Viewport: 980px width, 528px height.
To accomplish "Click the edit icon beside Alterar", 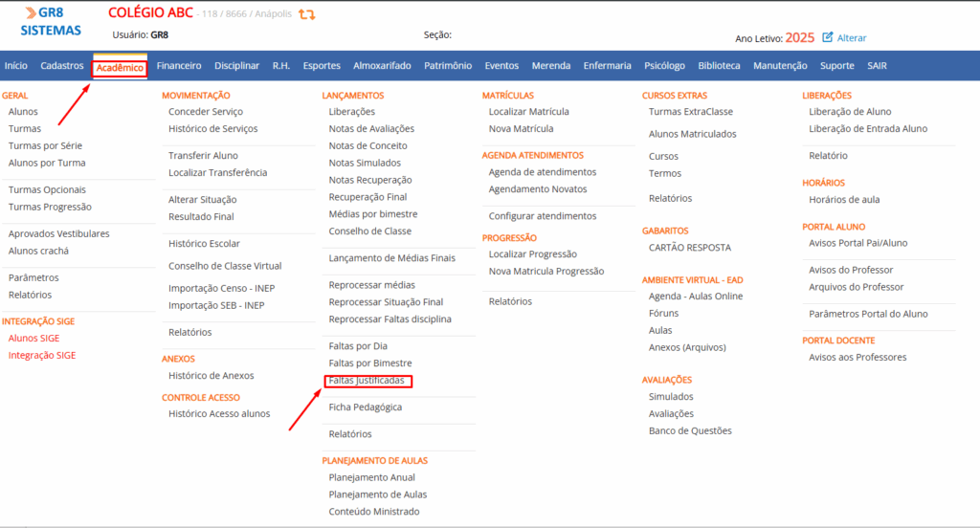I will click(x=827, y=37).
